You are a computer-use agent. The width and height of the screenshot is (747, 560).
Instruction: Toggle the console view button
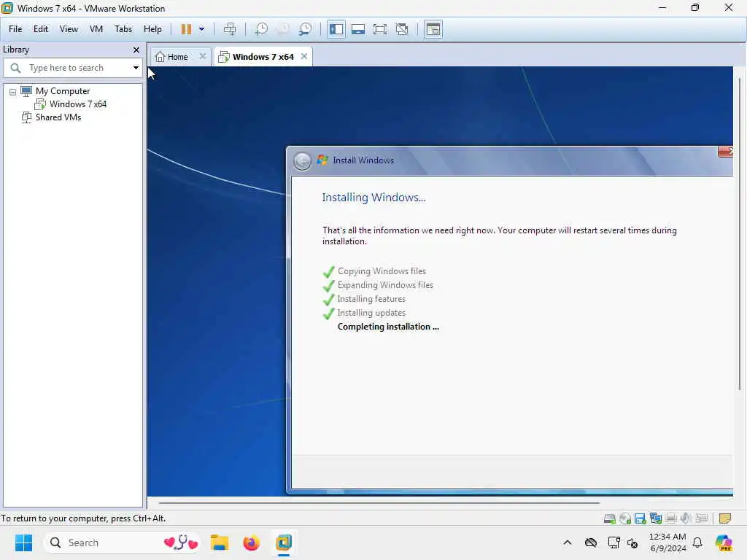(x=433, y=29)
